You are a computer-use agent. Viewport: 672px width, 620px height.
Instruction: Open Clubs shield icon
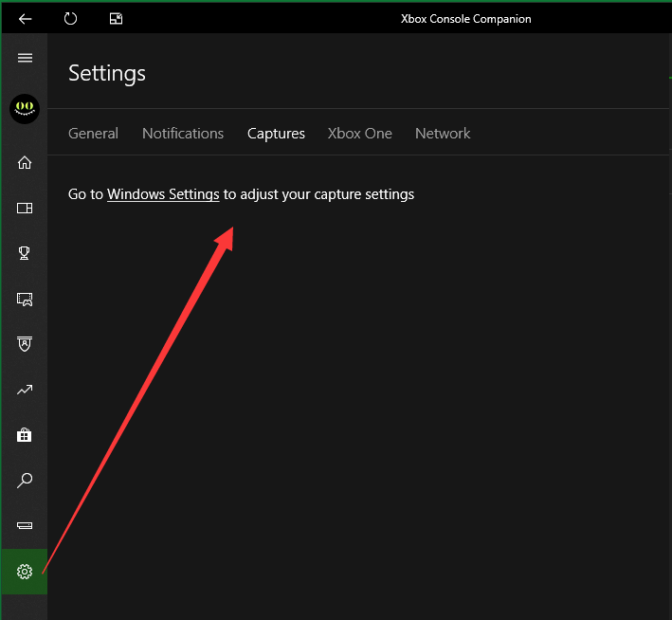click(x=25, y=344)
